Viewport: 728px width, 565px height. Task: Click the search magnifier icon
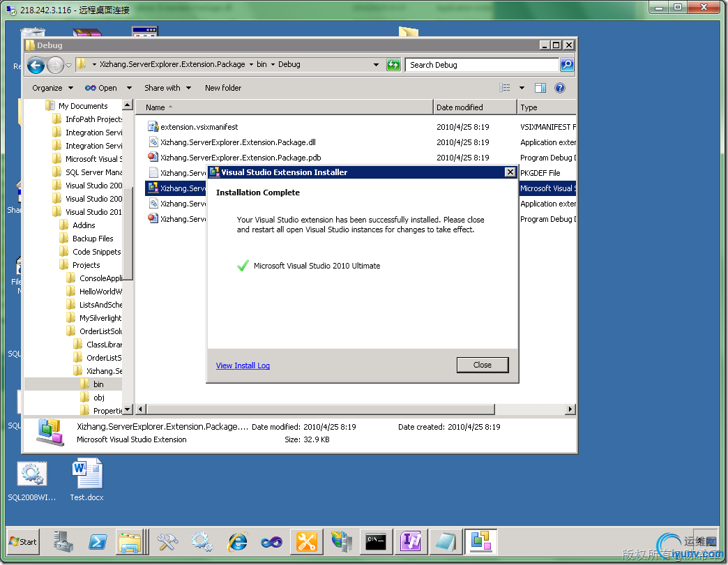(x=567, y=65)
